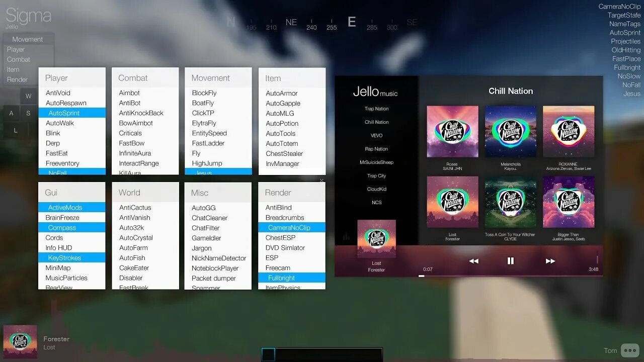Screen dimensions: 644x362
Task: Enable the Fly movement module
Action: pos(218,153)
